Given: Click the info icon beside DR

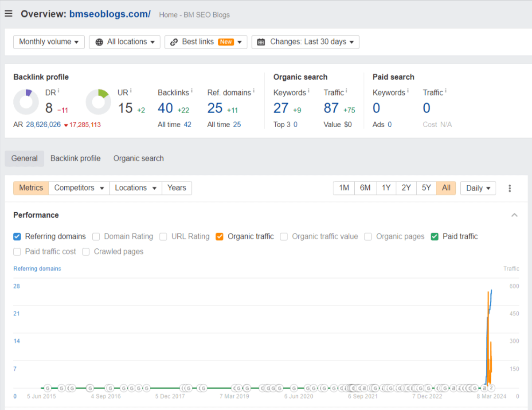Looking at the screenshot, I should (x=59, y=90).
